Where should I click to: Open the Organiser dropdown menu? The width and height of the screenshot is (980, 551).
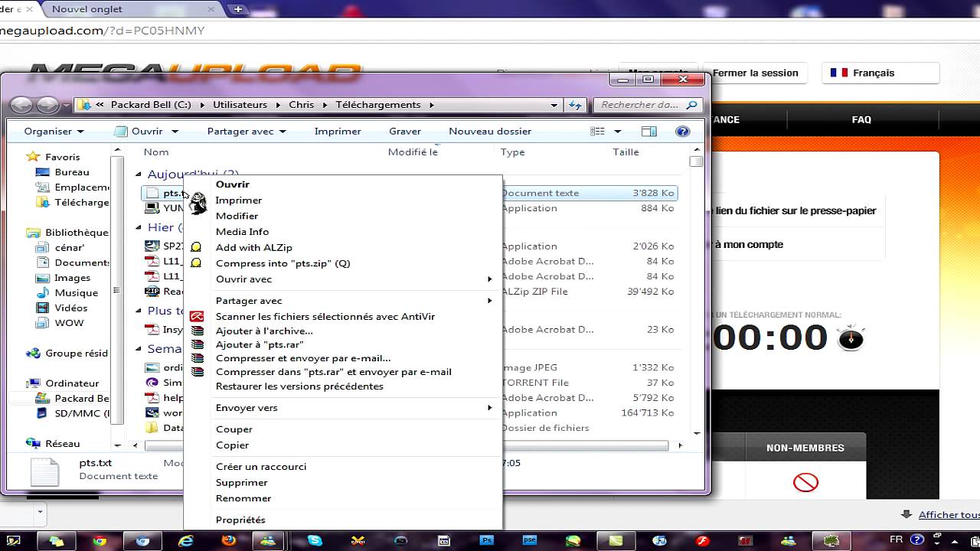(53, 131)
